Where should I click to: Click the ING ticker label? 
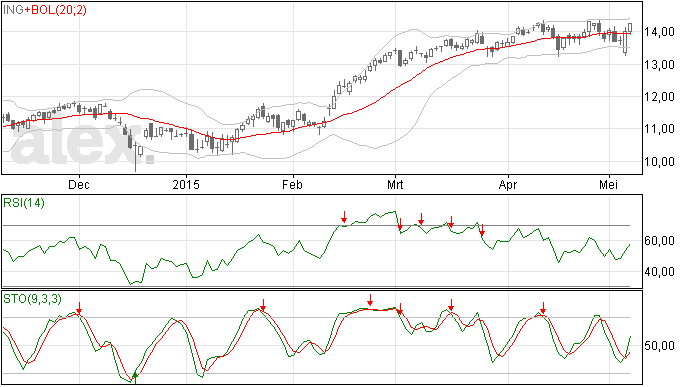coord(13,10)
